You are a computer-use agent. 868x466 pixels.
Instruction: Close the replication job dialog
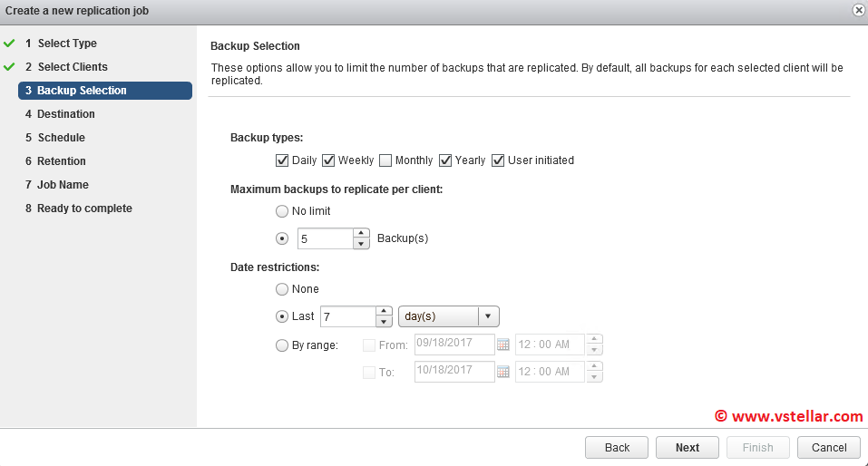[858, 10]
